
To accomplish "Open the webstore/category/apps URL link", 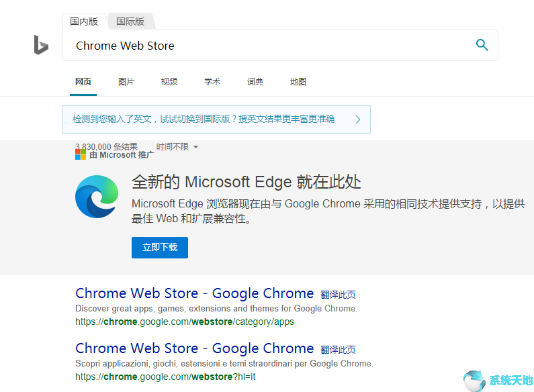I will [x=185, y=322].
